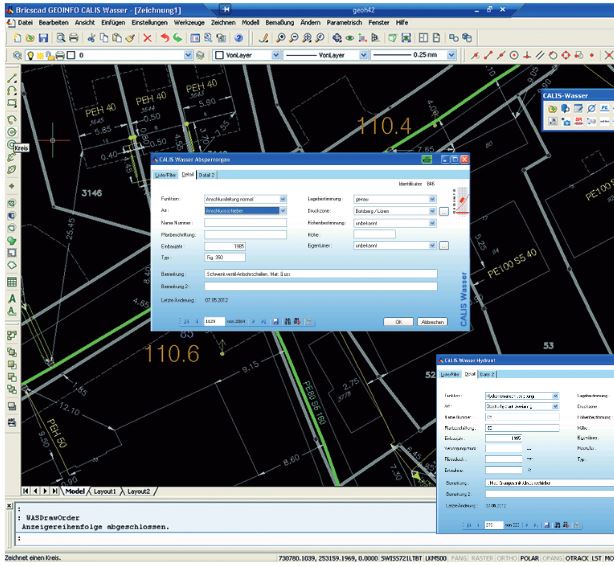Toggle the layer freeze sun icon

point(40,55)
